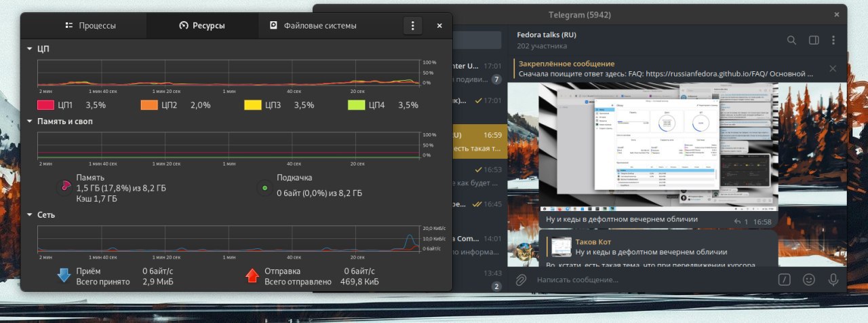868x323 pixels.
Task: Focus the Написать сообщение input field
Action: point(651,280)
